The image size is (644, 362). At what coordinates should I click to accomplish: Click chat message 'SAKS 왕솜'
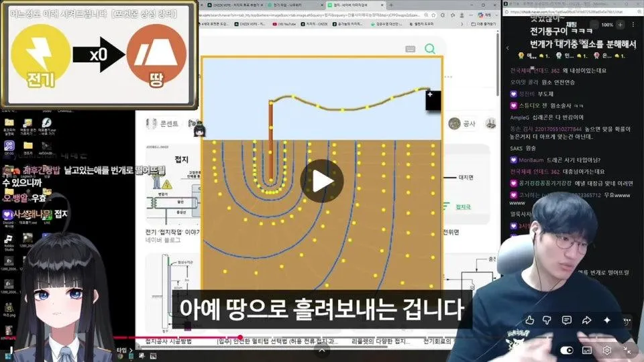click(523, 148)
